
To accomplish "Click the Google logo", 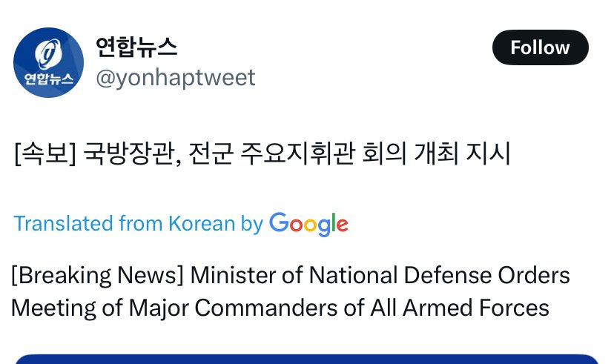I will [x=308, y=224].
